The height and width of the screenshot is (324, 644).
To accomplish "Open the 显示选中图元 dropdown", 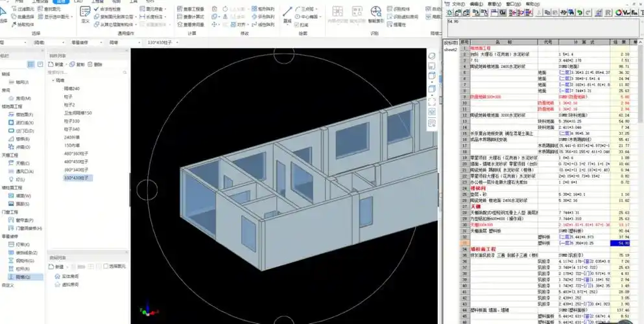I will (x=72, y=17).
